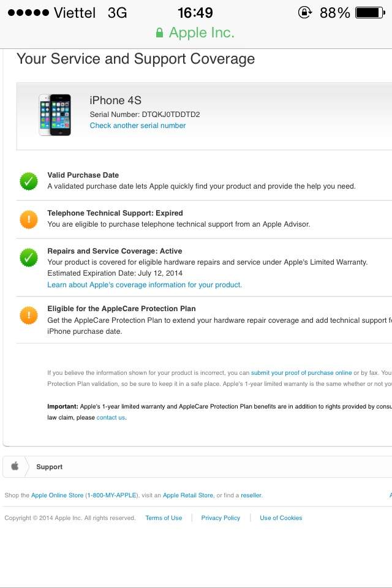
Task: Tap the Telephone Technical Support: Expired heading
Action: coord(115,213)
